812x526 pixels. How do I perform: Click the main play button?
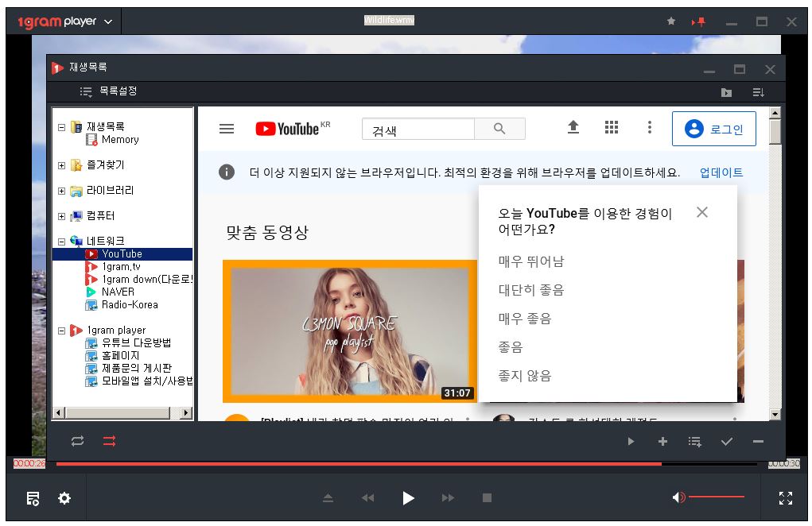pos(408,498)
